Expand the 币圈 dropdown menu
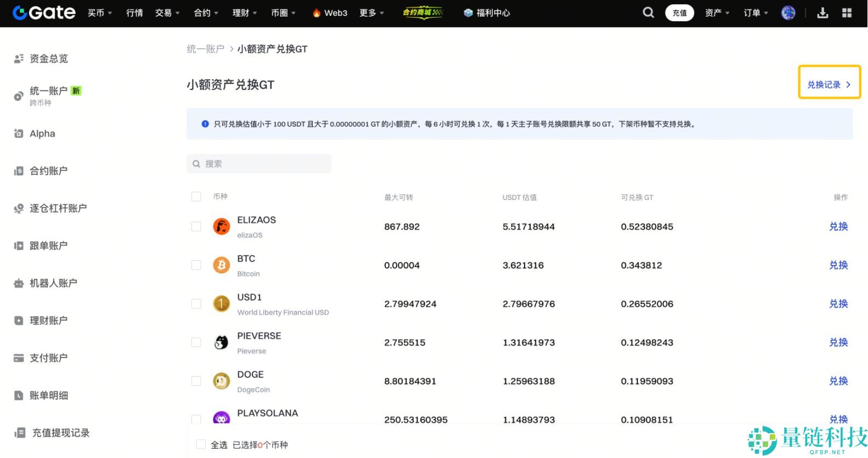This screenshot has height=458, width=868. 283,13
